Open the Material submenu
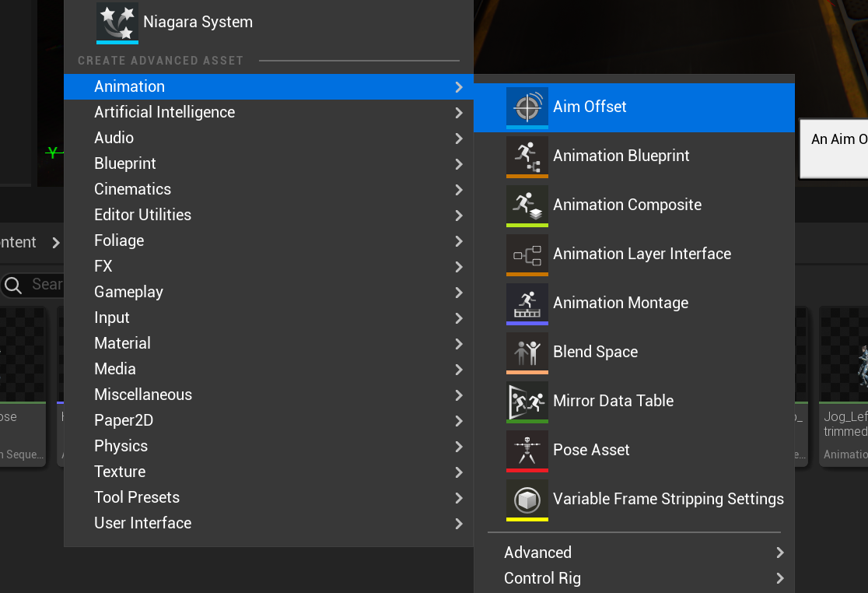Image resolution: width=868 pixels, height=593 pixels. (x=268, y=343)
